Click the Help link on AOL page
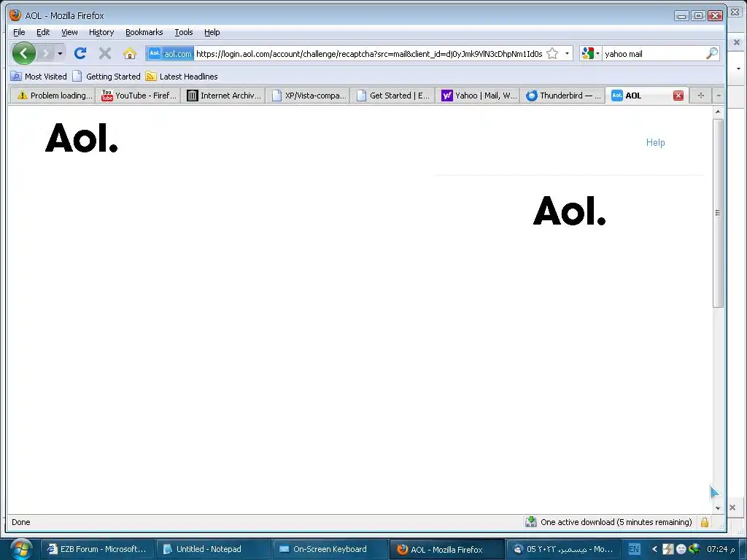 click(655, 142)
